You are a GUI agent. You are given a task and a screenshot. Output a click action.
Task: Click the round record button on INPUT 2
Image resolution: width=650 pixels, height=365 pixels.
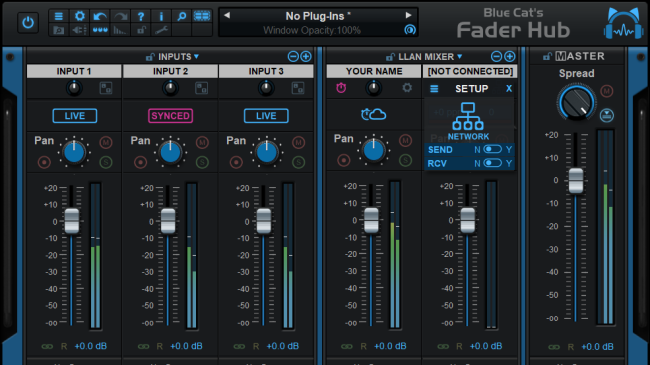click(x=141, y=162)
